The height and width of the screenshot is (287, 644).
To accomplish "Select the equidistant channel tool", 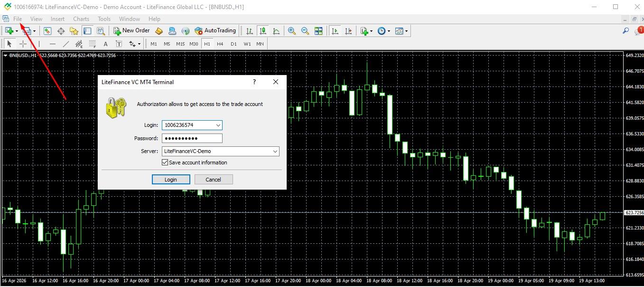I will click(x=79, y=44).
